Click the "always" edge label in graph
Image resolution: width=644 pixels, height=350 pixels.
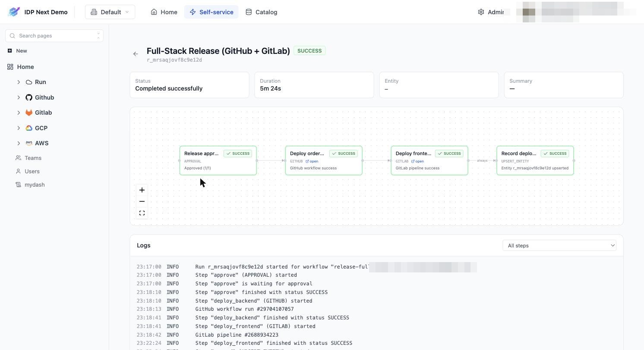(482, 161)
